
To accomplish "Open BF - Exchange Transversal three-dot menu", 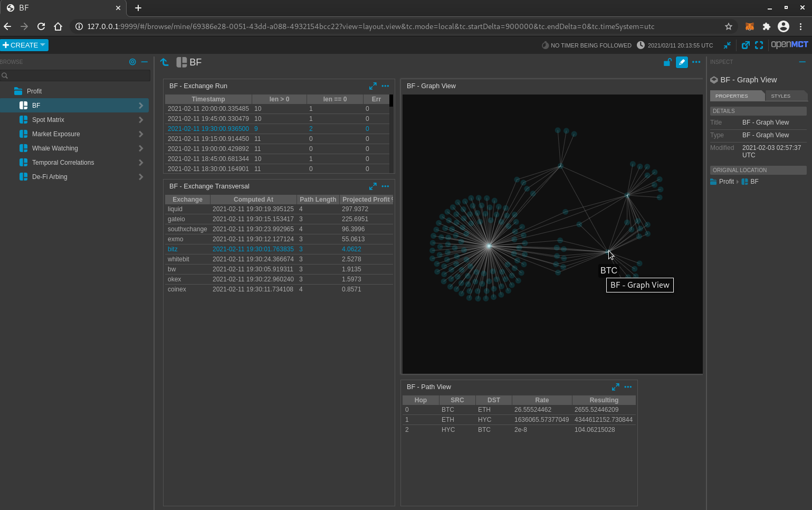I will 385,186.
